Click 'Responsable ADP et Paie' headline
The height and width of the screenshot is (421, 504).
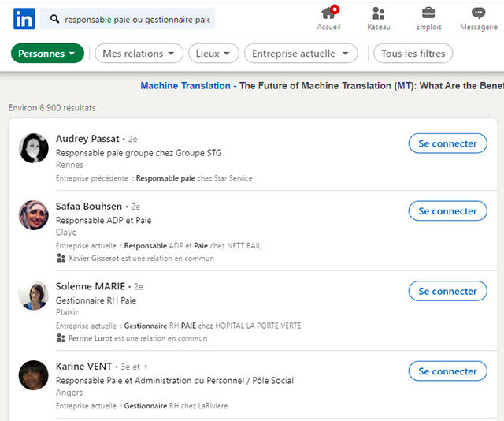(103, 221)
